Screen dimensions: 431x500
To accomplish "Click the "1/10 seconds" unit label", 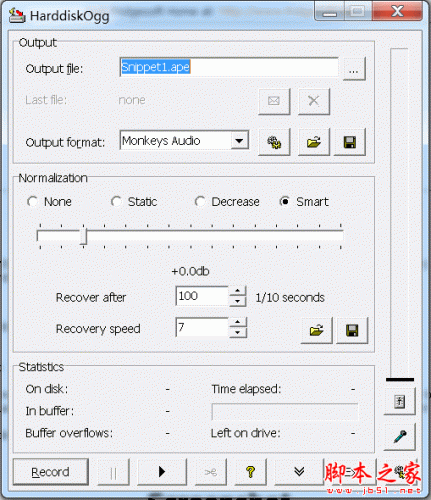I will click(x=290, y=297).
